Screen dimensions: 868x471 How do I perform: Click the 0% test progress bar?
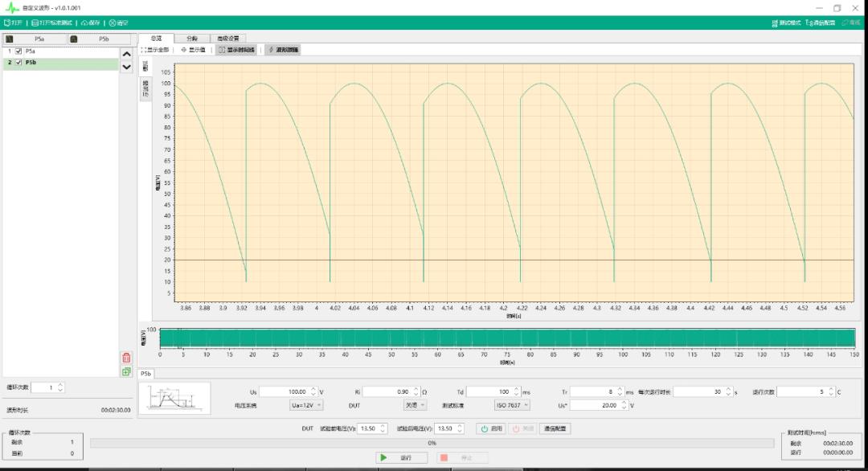click(432, 443)
